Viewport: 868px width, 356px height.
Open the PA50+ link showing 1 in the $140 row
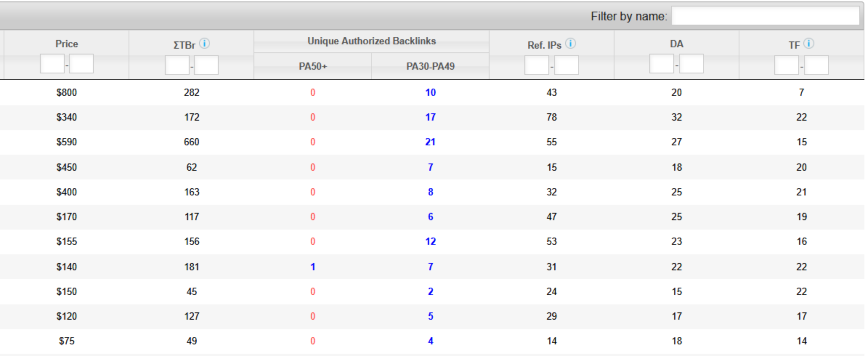[313, 267]
